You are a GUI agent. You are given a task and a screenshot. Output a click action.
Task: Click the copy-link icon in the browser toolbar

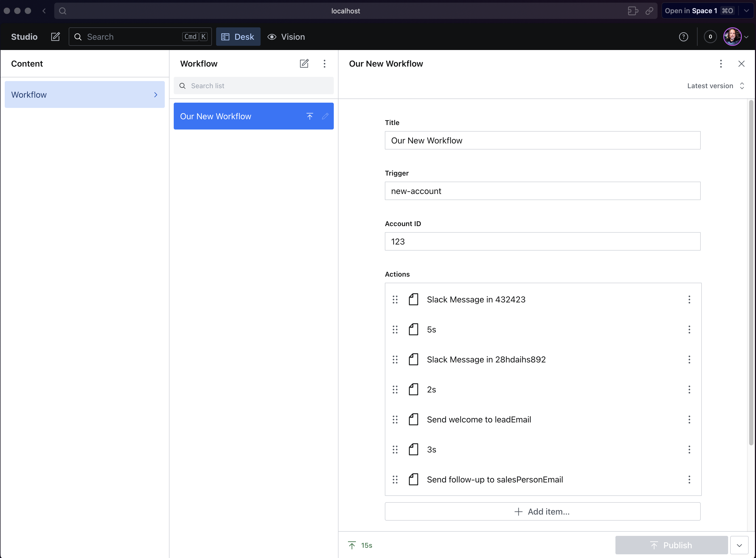(x=649, y=11)
